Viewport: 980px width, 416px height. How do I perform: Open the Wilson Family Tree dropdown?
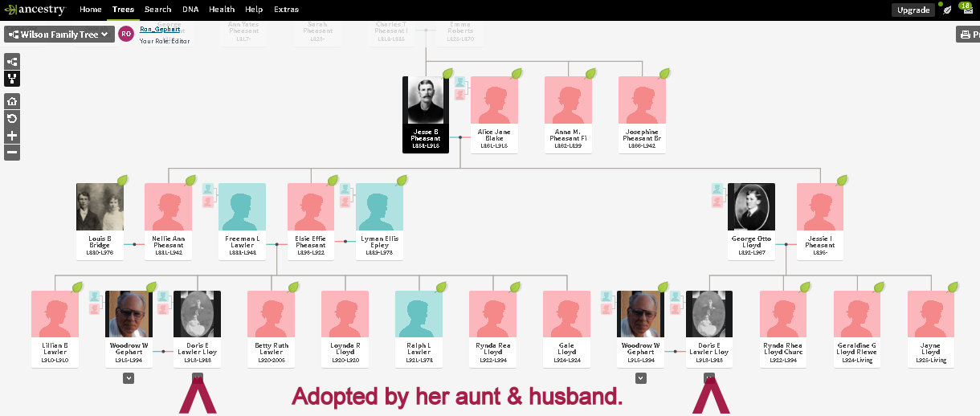click(x=59, y=35)
